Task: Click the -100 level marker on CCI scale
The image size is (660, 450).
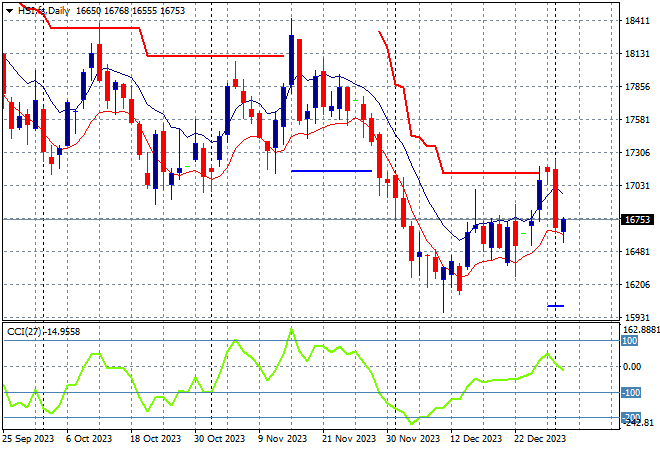Action: (x=632, y=393)
